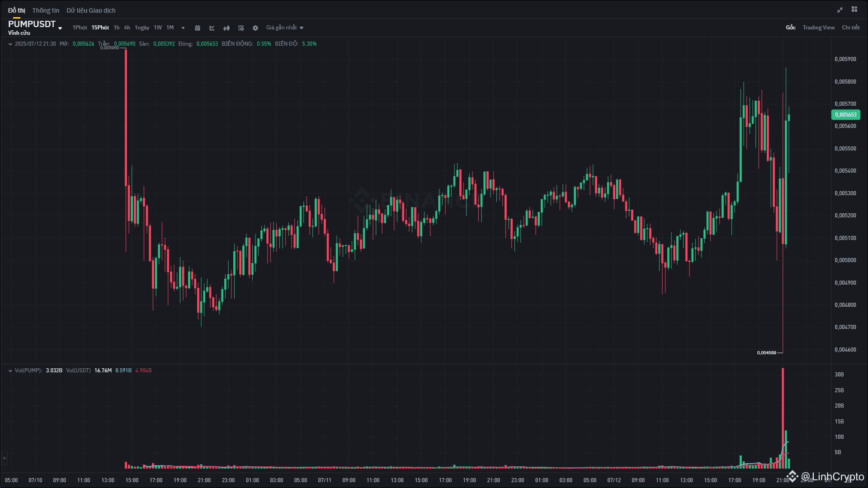
Task: Click the Vol(PUMP) 3.032B value
Action: (x=54, y=371)
